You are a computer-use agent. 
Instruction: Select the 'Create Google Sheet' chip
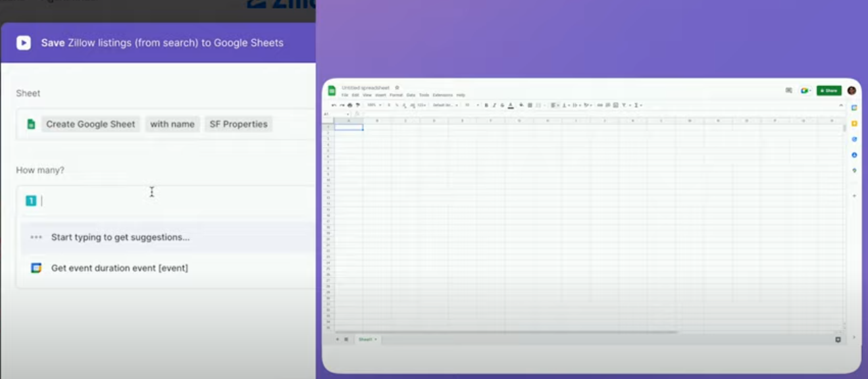click(91, 124)
